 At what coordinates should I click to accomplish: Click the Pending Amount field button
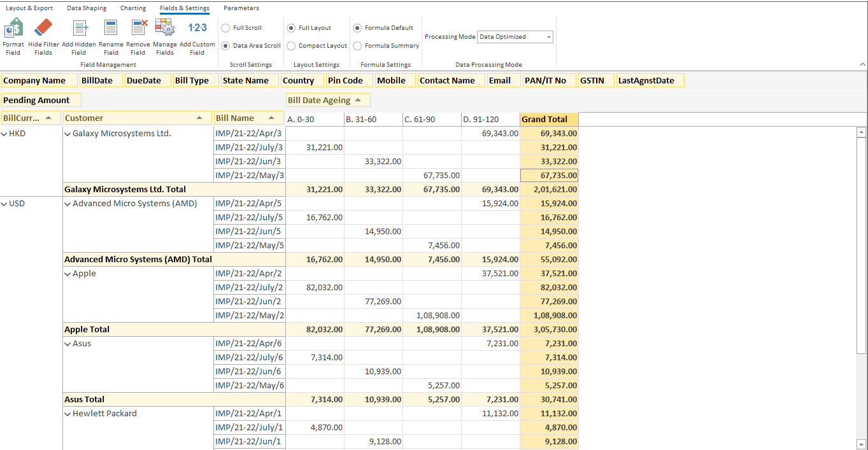click(x=41, y=100)
